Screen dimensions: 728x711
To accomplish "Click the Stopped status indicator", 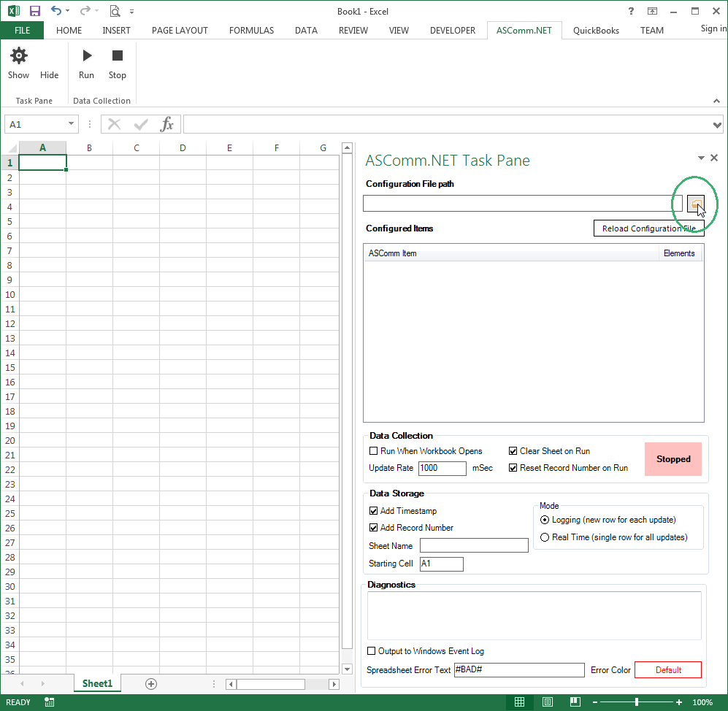I will coord(673,459).
